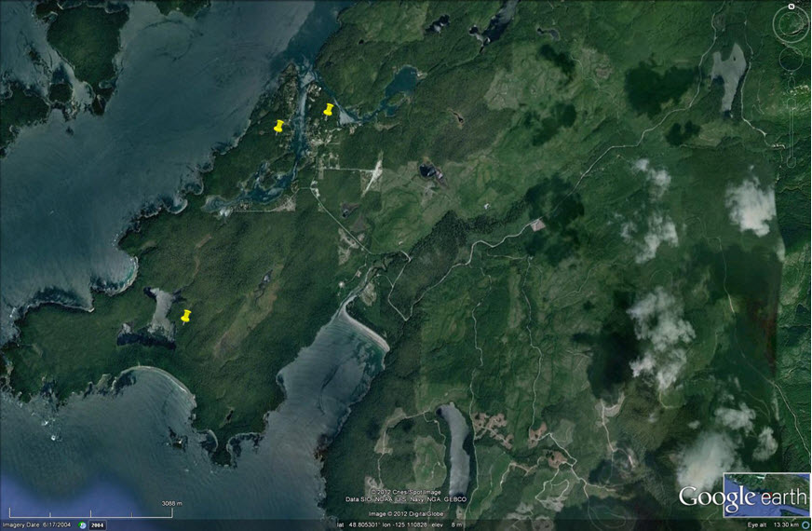Click the westernmost yellow pushpin near the inlet
The height and width of the screenshot is (531, 812).
[277, 128]
